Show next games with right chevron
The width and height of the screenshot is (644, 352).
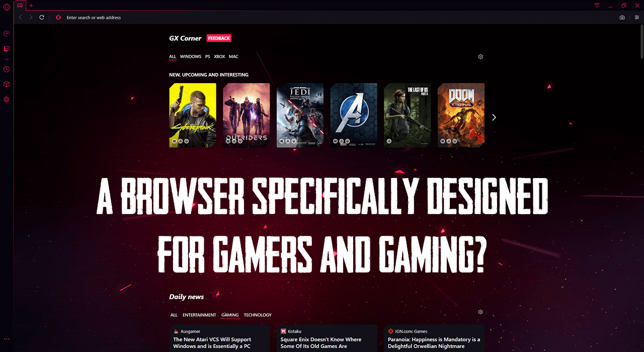(494, 117)
